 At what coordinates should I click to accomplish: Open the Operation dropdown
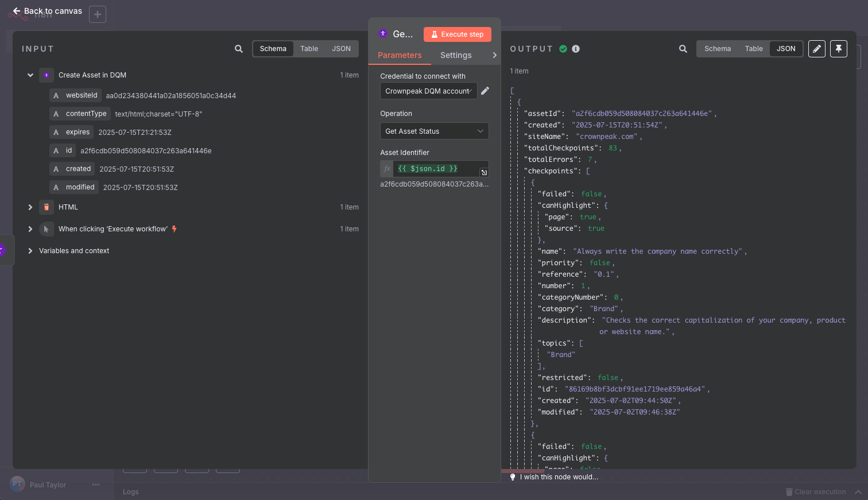click(435, 131)
